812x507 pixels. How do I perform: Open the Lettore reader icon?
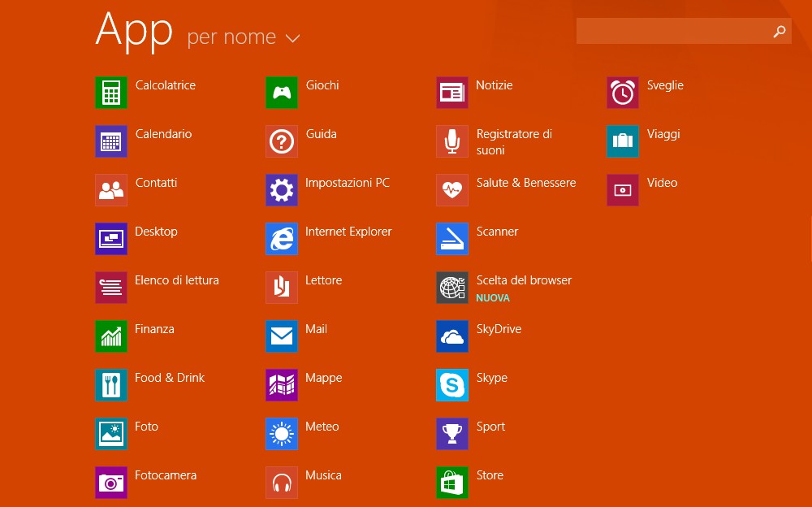[282, 287]
